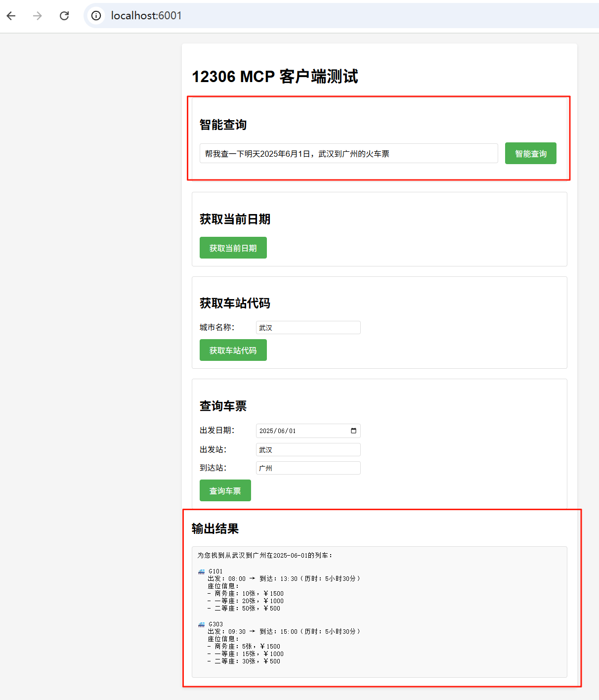Click the 出发日期 date field 2025/06/01
599x700 pixels.
point(308,431)
